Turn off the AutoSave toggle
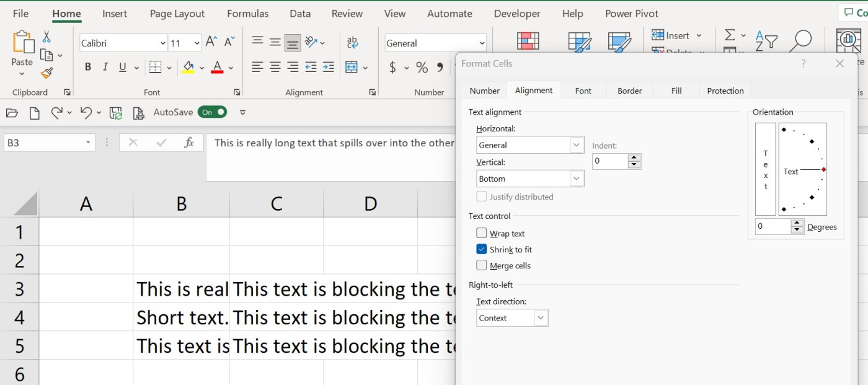868x385 pixels. click(212, 112)
